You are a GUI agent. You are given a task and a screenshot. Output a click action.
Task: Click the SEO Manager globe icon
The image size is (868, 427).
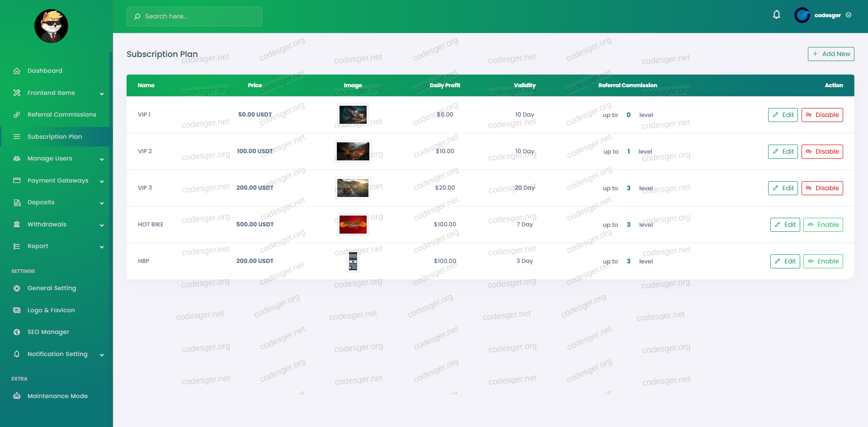(x=17, y=332)
